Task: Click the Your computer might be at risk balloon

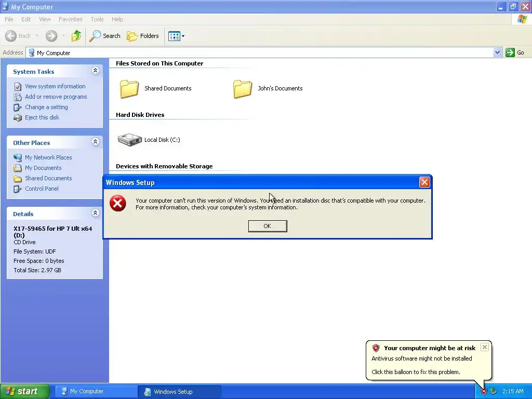Action: click(x=429, y=360)
